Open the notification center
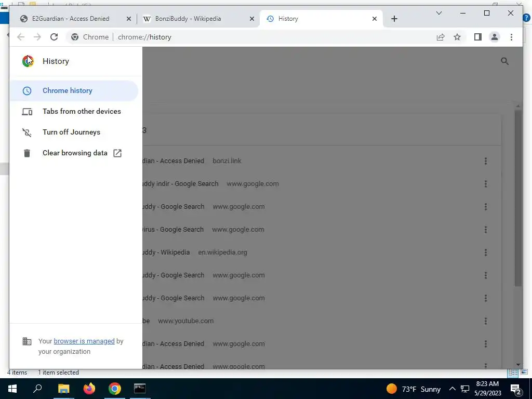Viewport: 532px width, 399px height. (516, 389)
